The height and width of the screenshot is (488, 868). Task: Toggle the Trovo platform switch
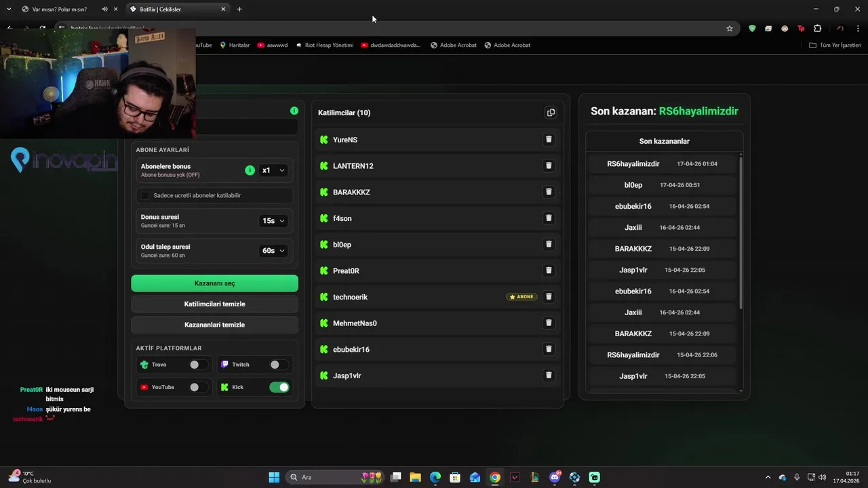point(198,365)
